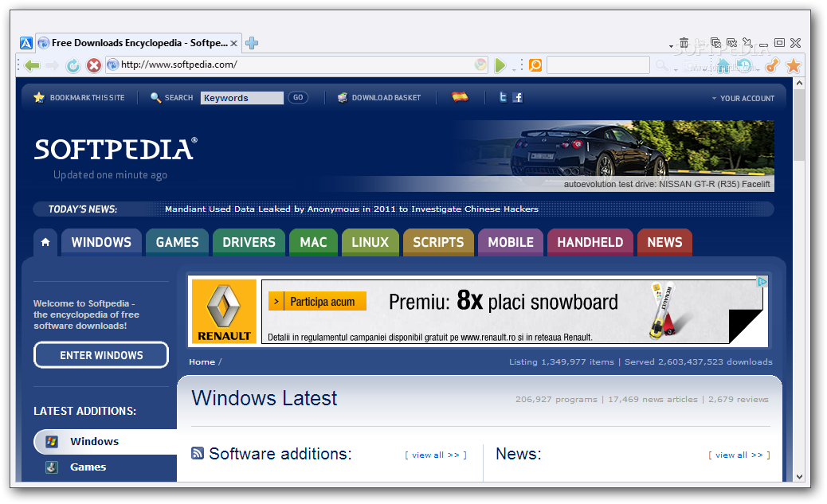Click the vertical scrollbar thumb
This screenshot has height=504, width=827.
(x=799, y=126)
